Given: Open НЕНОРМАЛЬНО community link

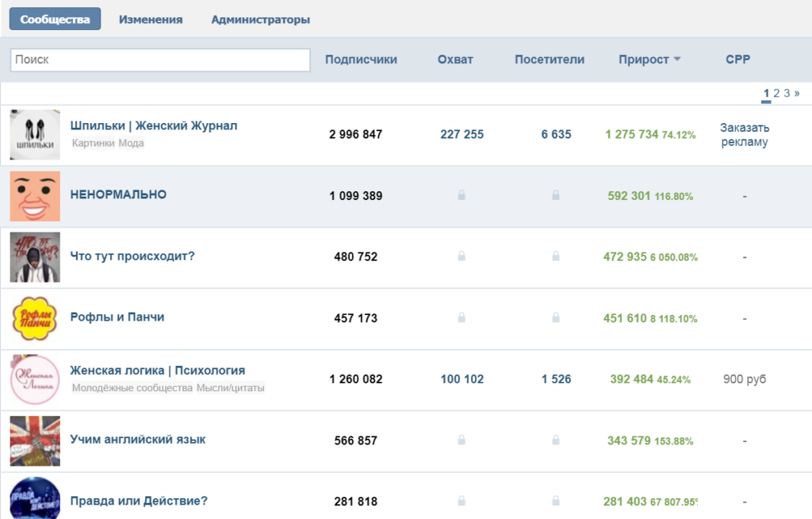Looking at the screenshot, I should [118, 195].
